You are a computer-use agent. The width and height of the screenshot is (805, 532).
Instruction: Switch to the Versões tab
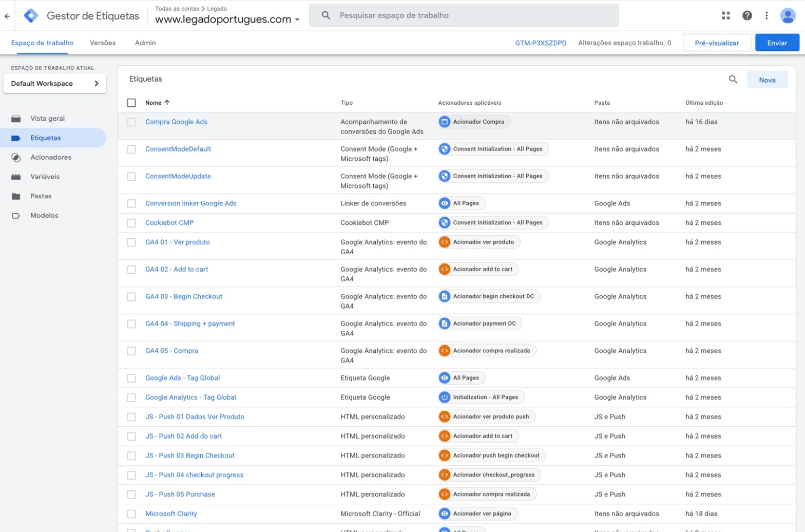click(103, 43)
